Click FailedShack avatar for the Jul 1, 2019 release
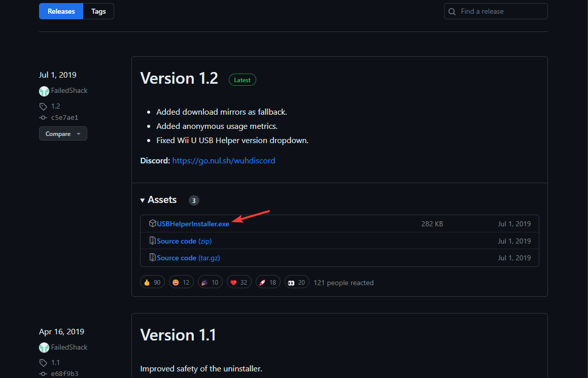The image size is (588, 378). [x=44, y=91]
